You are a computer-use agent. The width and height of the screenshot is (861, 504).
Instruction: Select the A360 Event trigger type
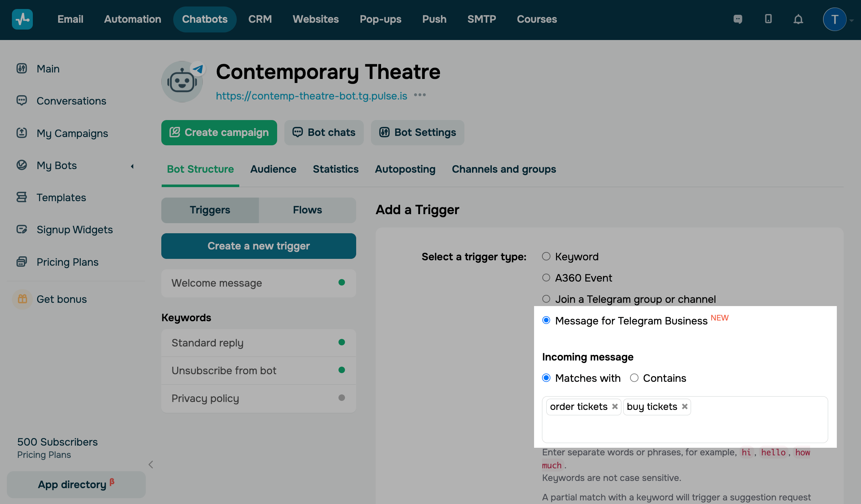[x=546, y=278]
